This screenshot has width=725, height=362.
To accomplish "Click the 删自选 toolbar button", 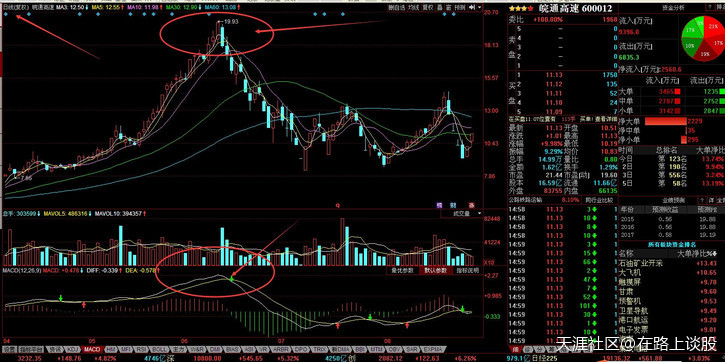I will pos(397,7).
